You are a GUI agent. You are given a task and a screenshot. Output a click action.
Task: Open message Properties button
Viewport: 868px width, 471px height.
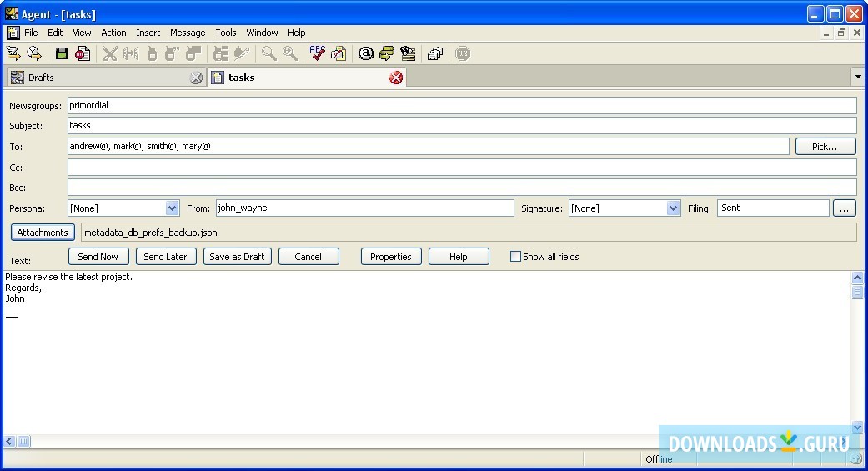point(391,256)
